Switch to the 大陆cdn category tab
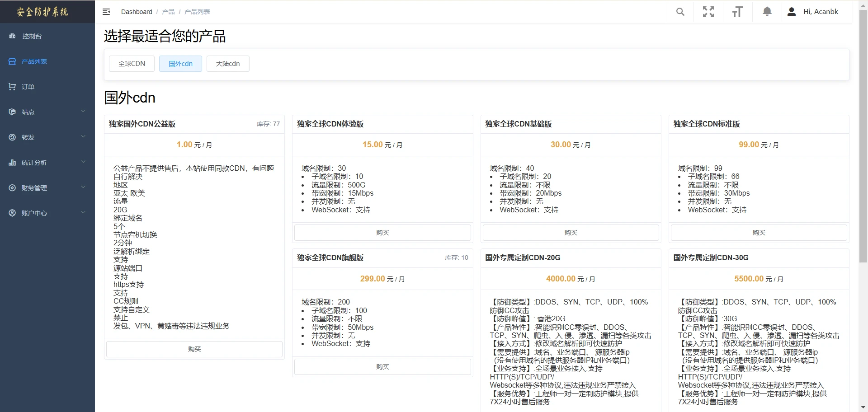 pos(228,64)
